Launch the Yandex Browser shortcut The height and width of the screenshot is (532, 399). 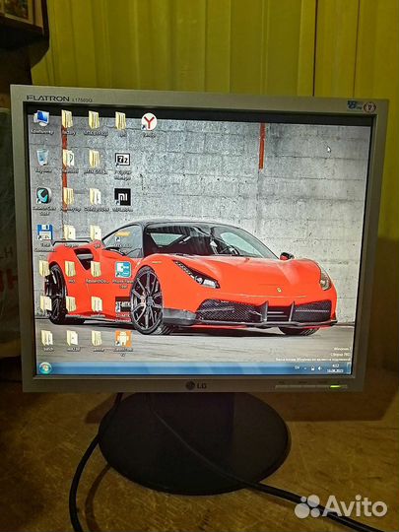point(149,122)
